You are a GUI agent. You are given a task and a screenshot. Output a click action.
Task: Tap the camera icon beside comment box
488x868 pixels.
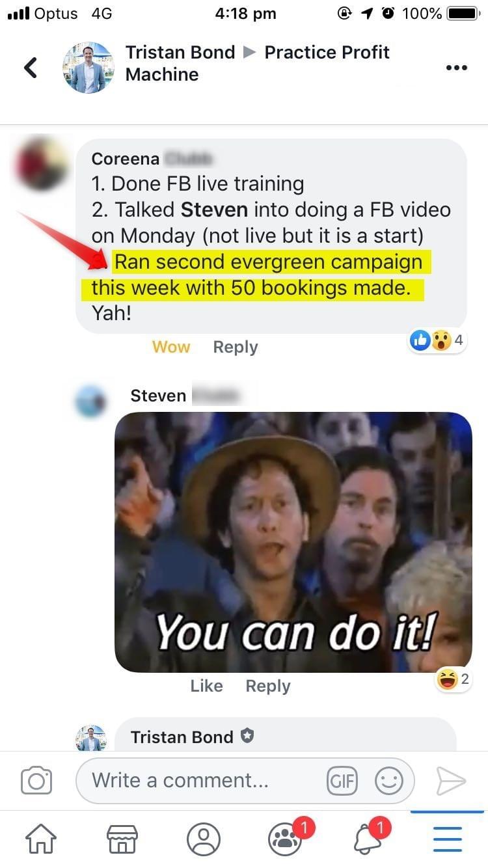pos(36,780)
